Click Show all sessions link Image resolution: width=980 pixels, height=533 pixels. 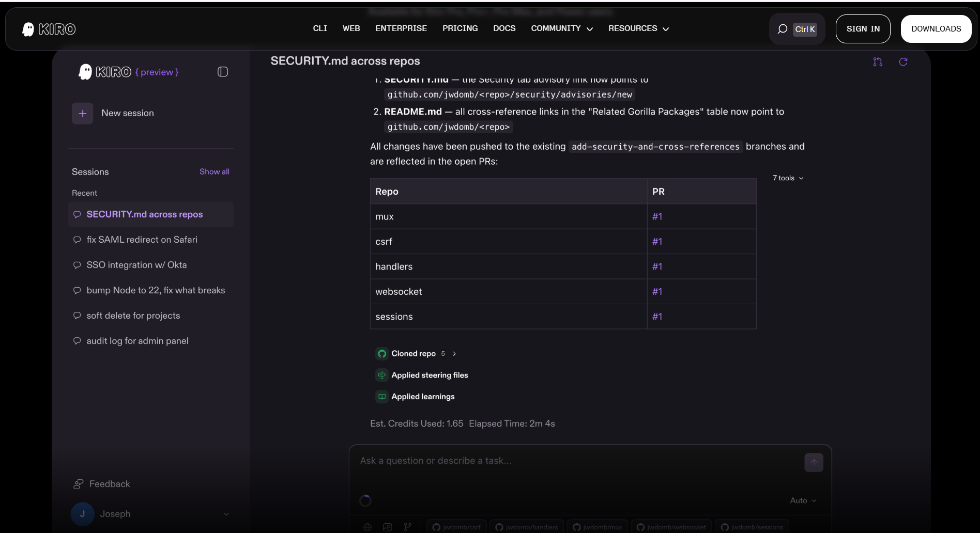point(215,171)
